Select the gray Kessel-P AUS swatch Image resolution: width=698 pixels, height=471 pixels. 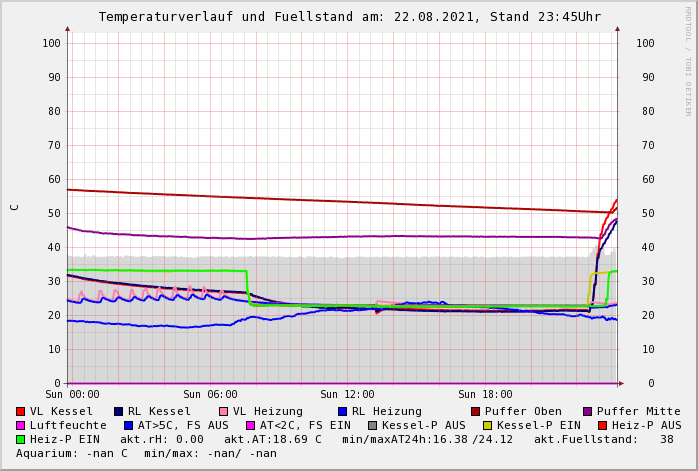coord(372,425)
